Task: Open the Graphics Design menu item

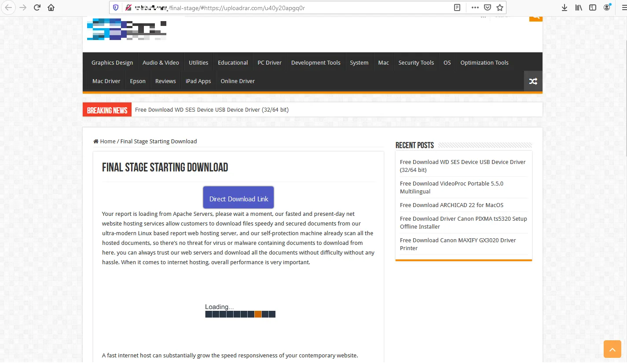Action: (x=112, y=63)
